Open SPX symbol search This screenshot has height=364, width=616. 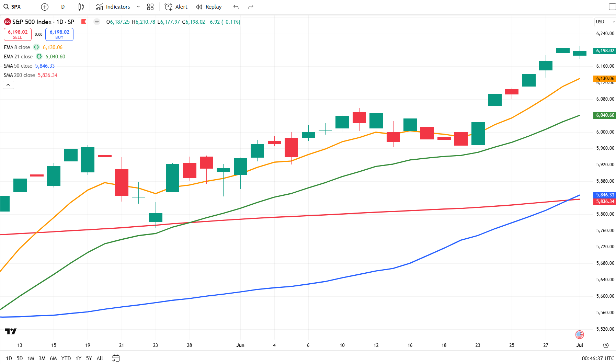click(12, 7)
